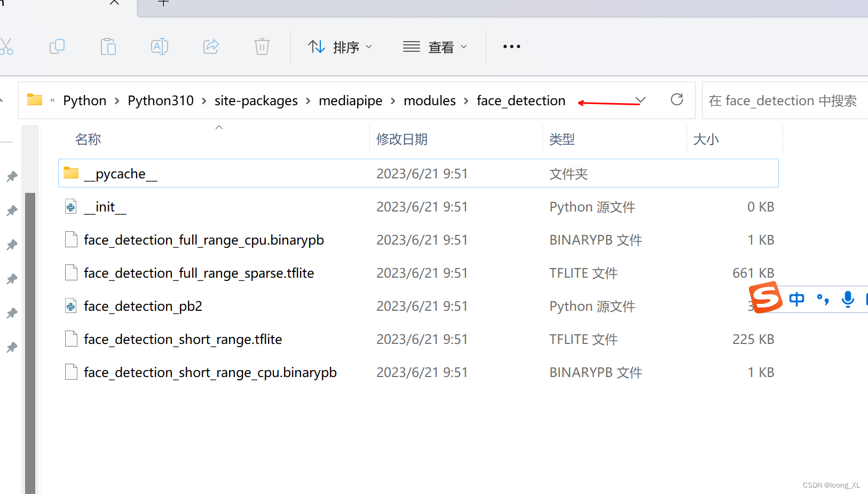Click site-packages in the breadcrumb
The width and height of the screenshot is (868, 494).
tap(256, 100)
